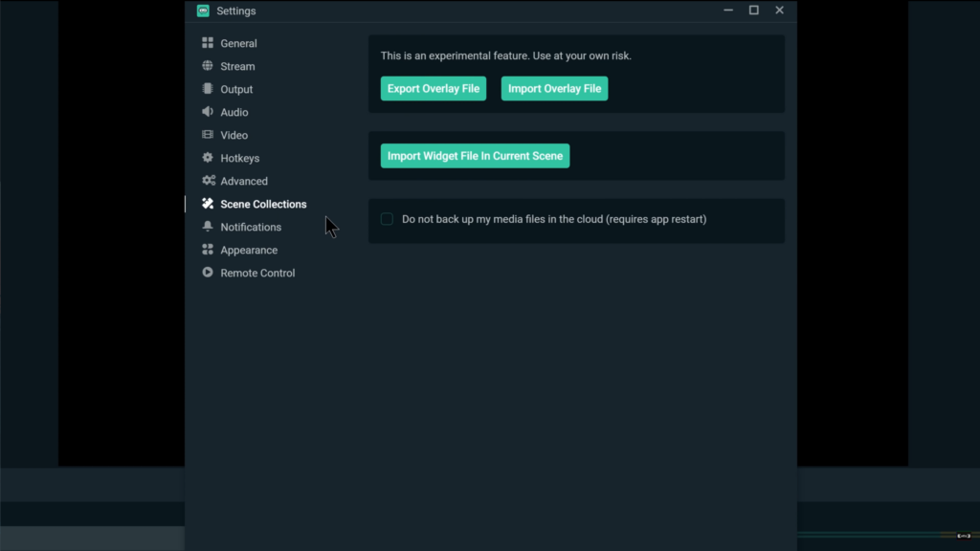Maximize the Settings window

pyautogui.click(x=754, y=10)
